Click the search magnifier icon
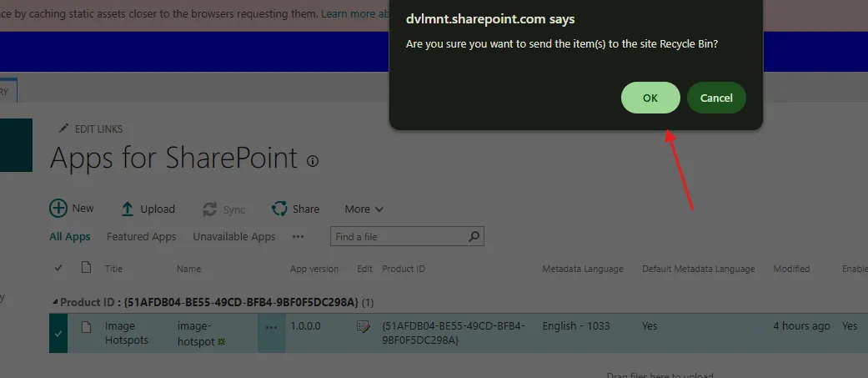The height and width of the screenshot is (378, 868). (x=474, y=237)
